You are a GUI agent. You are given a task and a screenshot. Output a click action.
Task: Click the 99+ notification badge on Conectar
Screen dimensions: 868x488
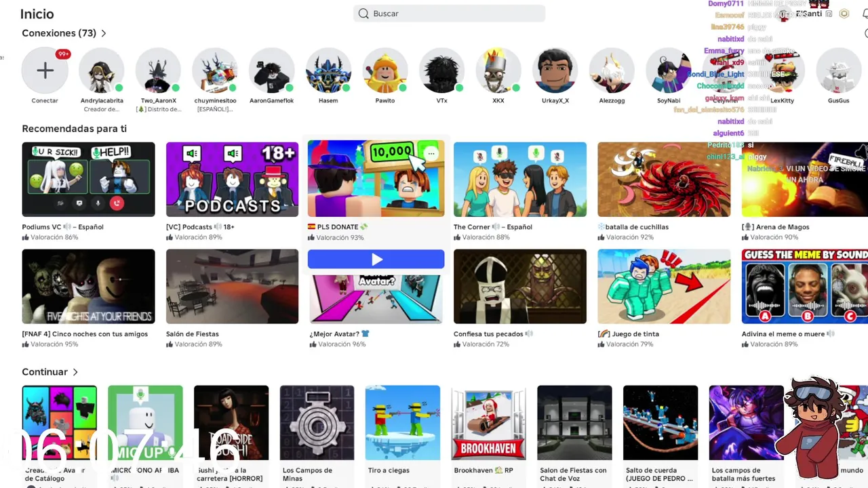63,54
